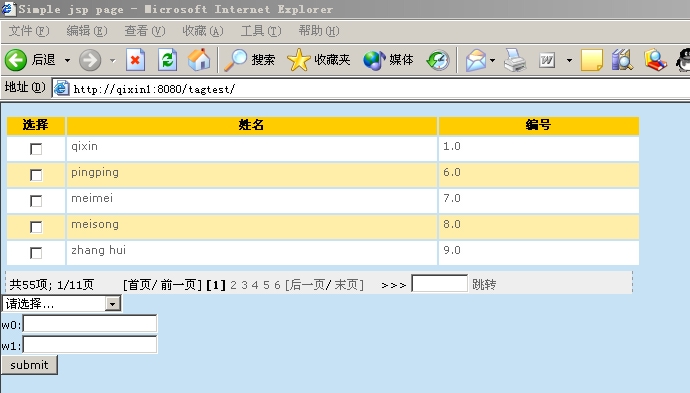Click the w0 text input field
The width and height of the screenshot is (690, 393).
tap(90, 323)
